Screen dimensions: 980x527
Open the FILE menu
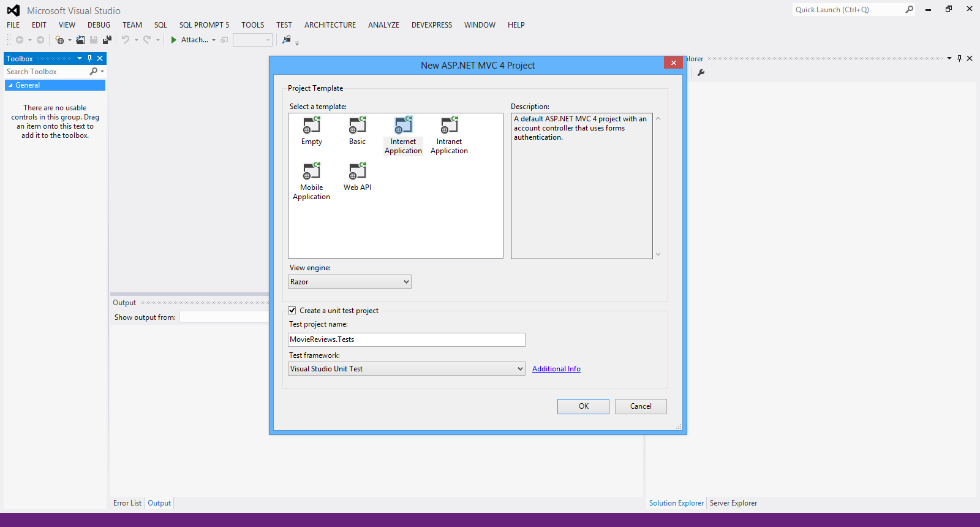[13, 25]
